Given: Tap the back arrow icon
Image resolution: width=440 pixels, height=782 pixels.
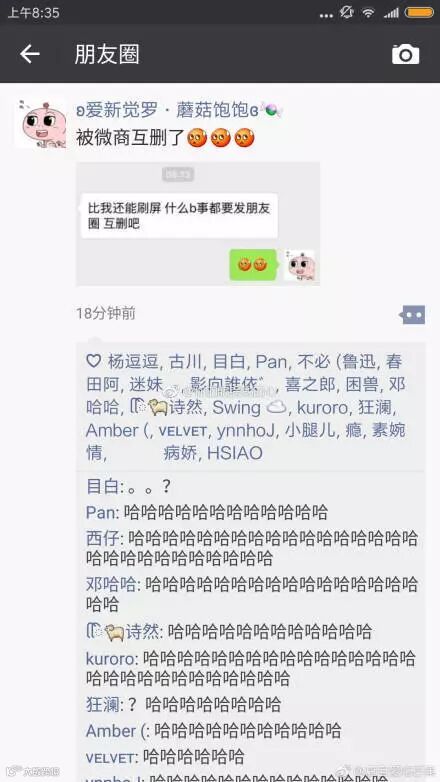Looking at the screenshot, I should [29, 54].
